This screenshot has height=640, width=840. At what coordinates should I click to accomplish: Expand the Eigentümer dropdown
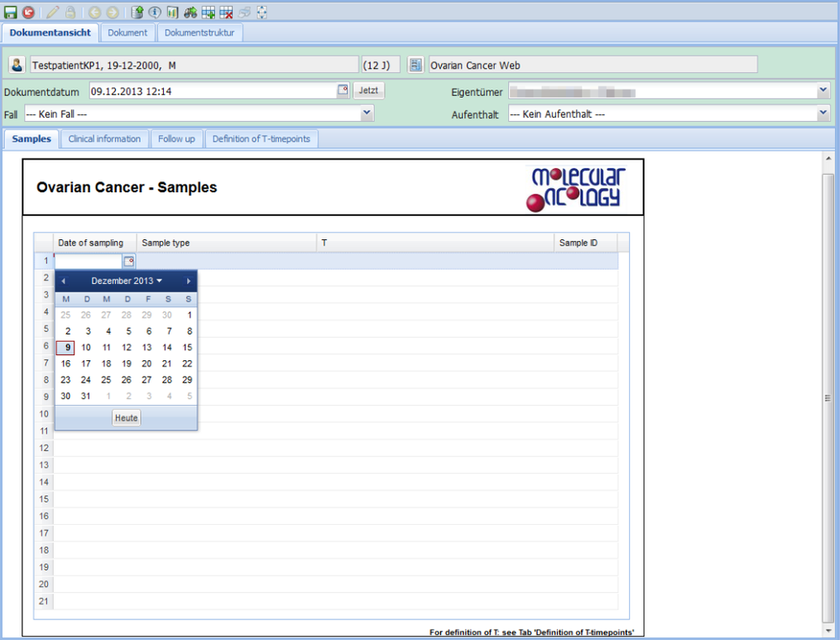tap(823, 90)
